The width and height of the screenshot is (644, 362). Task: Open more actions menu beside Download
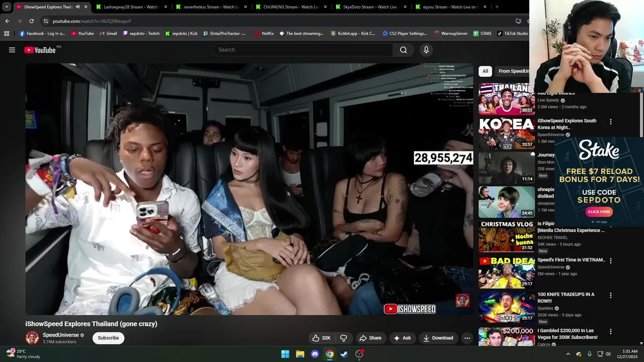tap(467, 338)
